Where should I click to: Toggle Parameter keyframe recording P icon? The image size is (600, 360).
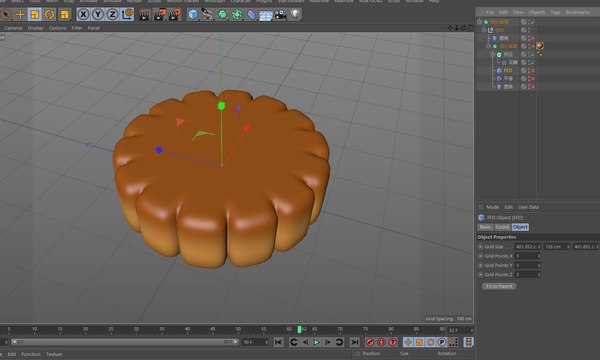(442, 342)
